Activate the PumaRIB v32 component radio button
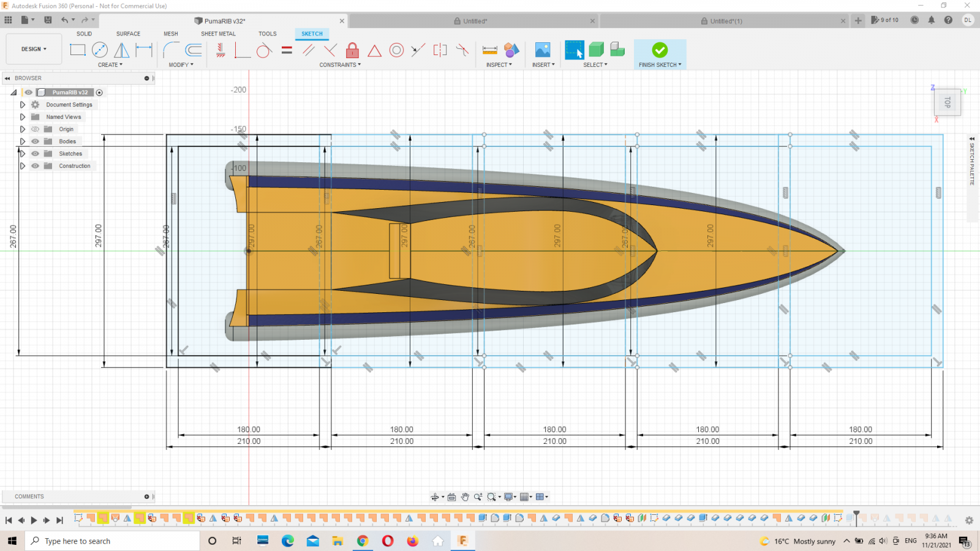 click(99, 92)
